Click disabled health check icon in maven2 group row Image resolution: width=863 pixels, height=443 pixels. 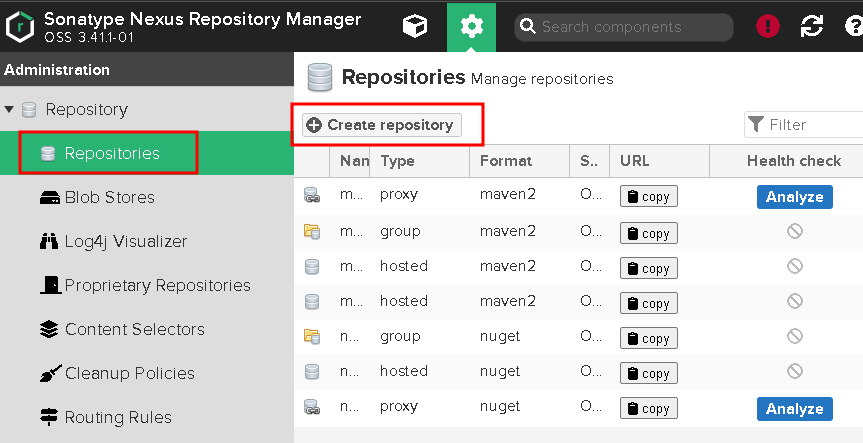pyautogui.click(x=795, y=231)
